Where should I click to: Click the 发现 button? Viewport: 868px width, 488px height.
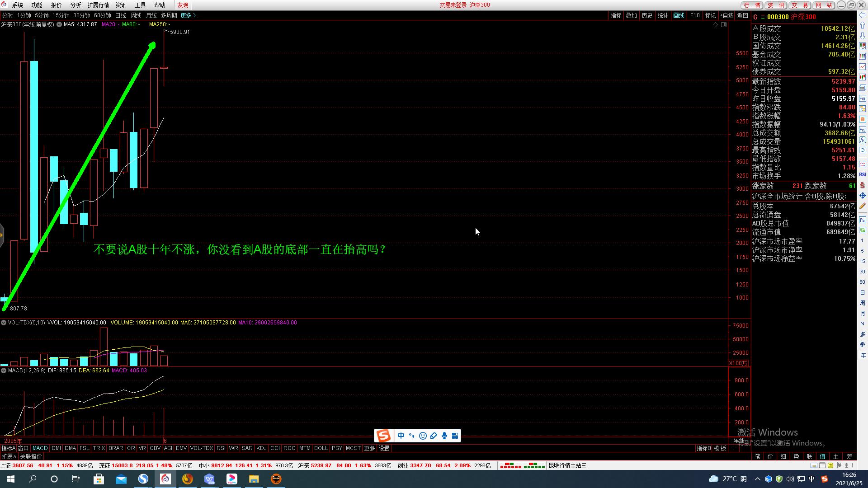click(183, 5)
